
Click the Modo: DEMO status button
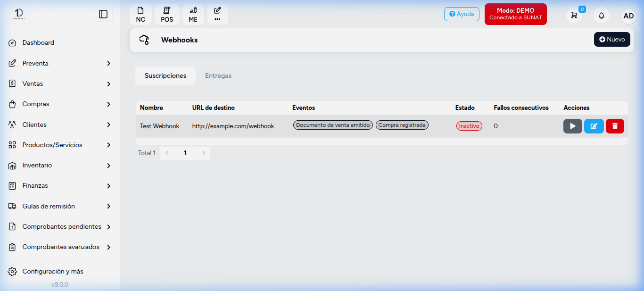click(516, 14)
